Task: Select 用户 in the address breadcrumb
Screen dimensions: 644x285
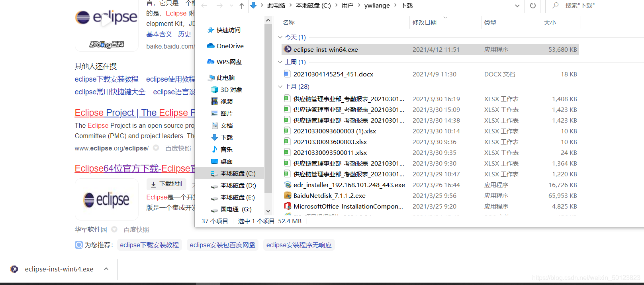Action: pyautogui.click(x=348, y=6)
